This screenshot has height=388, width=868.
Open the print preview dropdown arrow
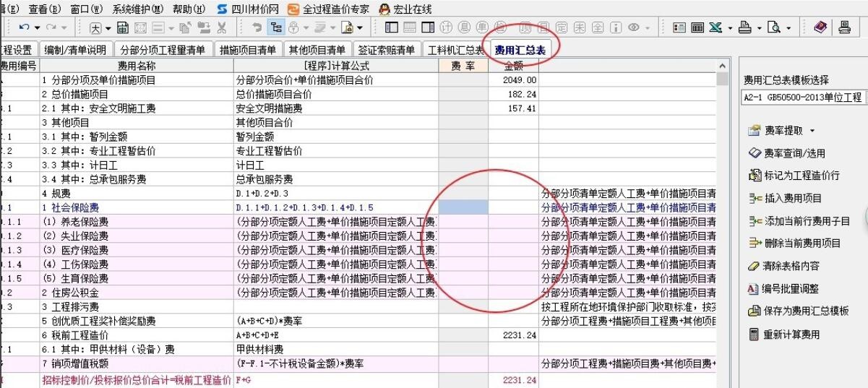point(787,28)
